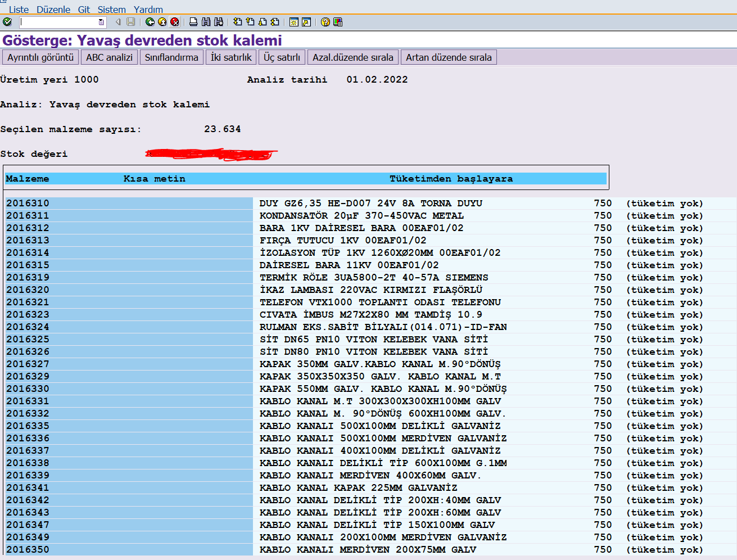Go to the first page icon
737x560 pixels.
pyautogui.click(x=238, y=22)
